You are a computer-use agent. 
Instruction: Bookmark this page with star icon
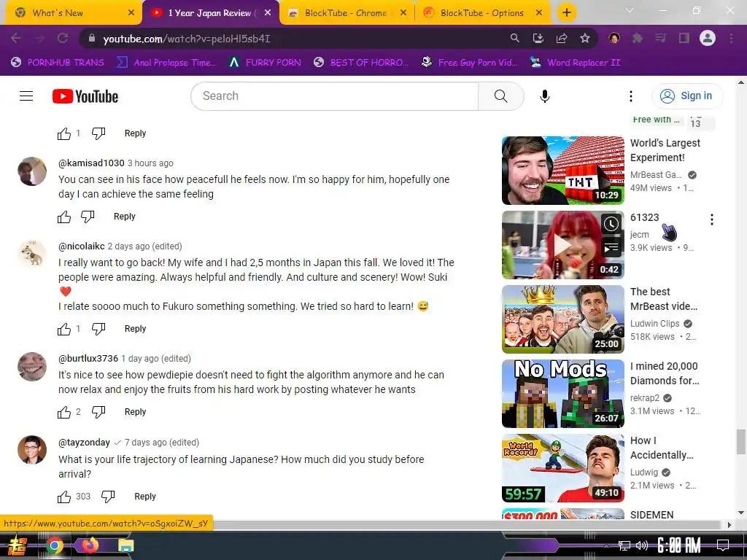point(585,38)
